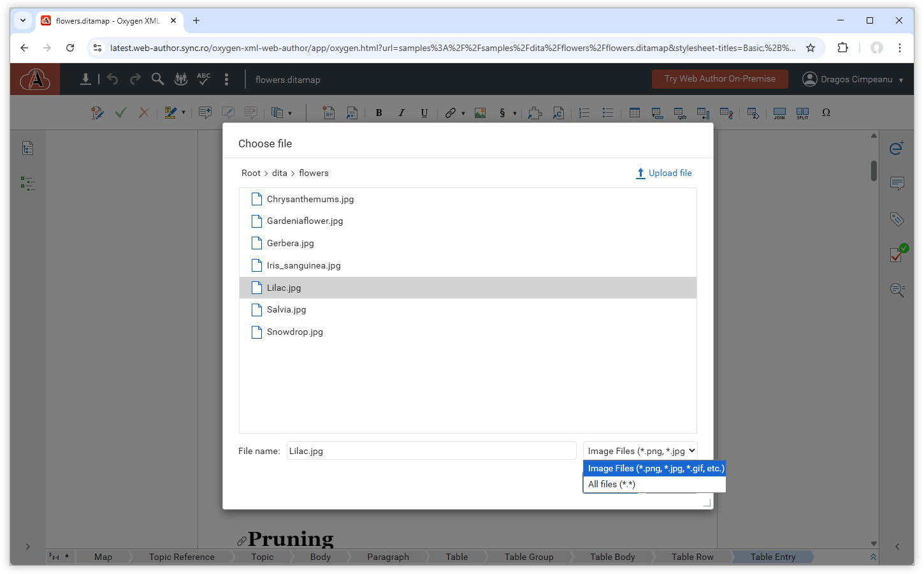Screen dimensions: 924x574
Task: Click the Insert link toolbar icon
Action: (450, 113)
